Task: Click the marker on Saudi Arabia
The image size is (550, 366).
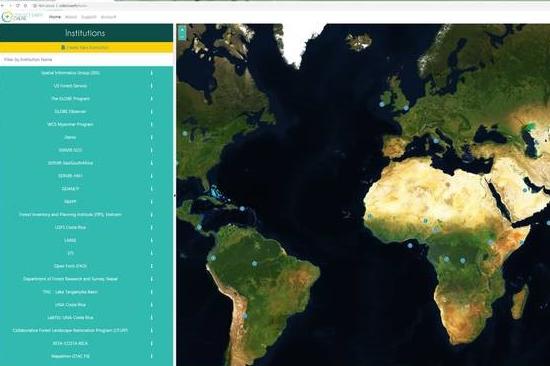Action: pyautogui.click(x=525, y=190)
